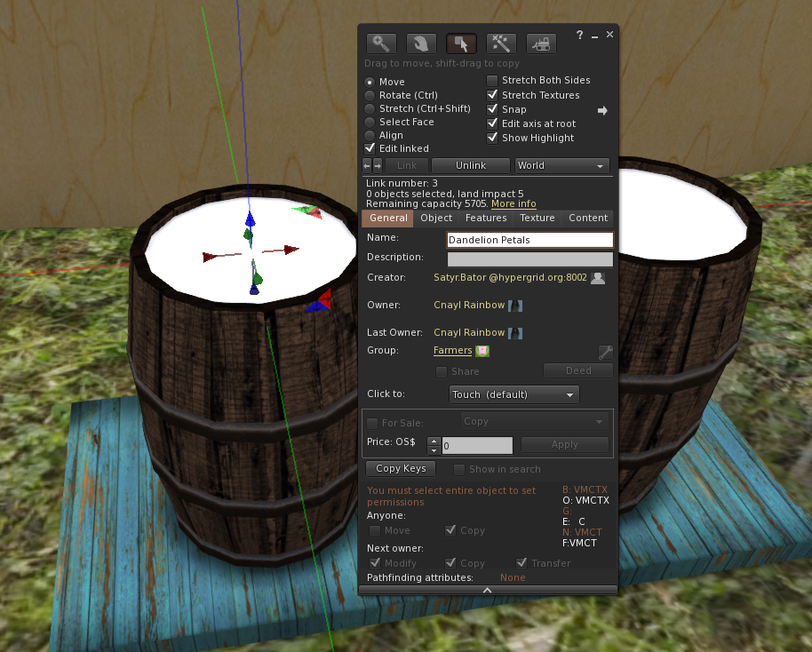This screenshot has width=812, height=652.
Task: Select the Land bulldozer tool
Action: tap(541, 44)
